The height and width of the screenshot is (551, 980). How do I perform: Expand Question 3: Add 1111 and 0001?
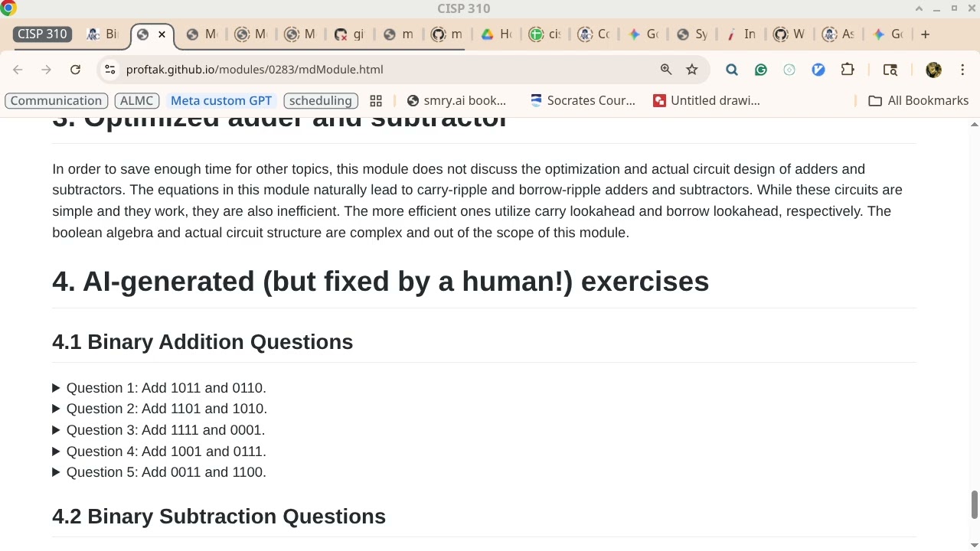click(158, 430)
